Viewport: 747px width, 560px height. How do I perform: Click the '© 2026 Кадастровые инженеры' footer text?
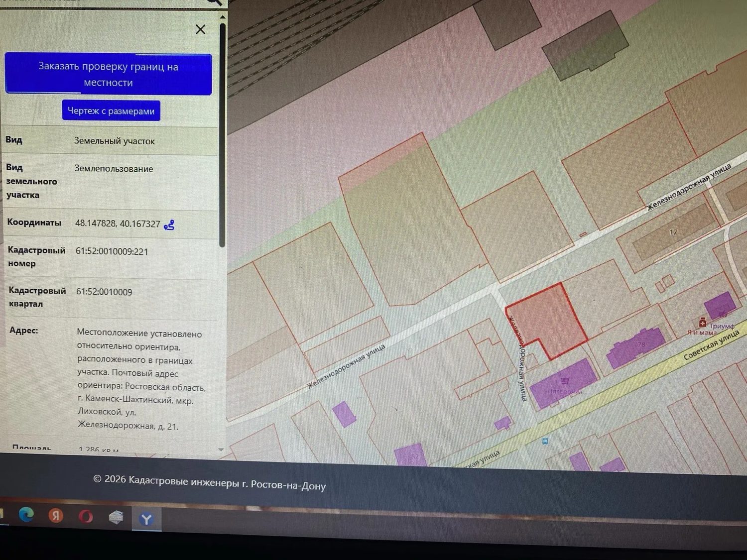(x=209, y=482)
